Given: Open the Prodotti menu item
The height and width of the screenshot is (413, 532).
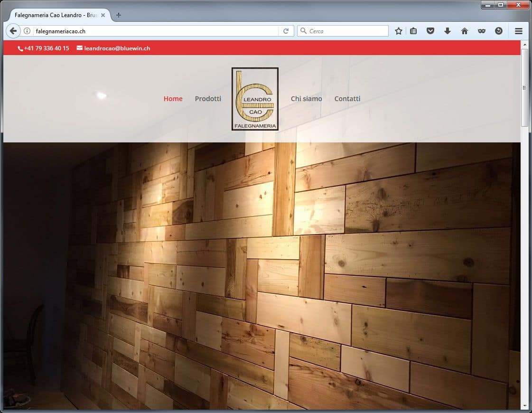Looking at the screenshot, I should click(x=208, y=99).
